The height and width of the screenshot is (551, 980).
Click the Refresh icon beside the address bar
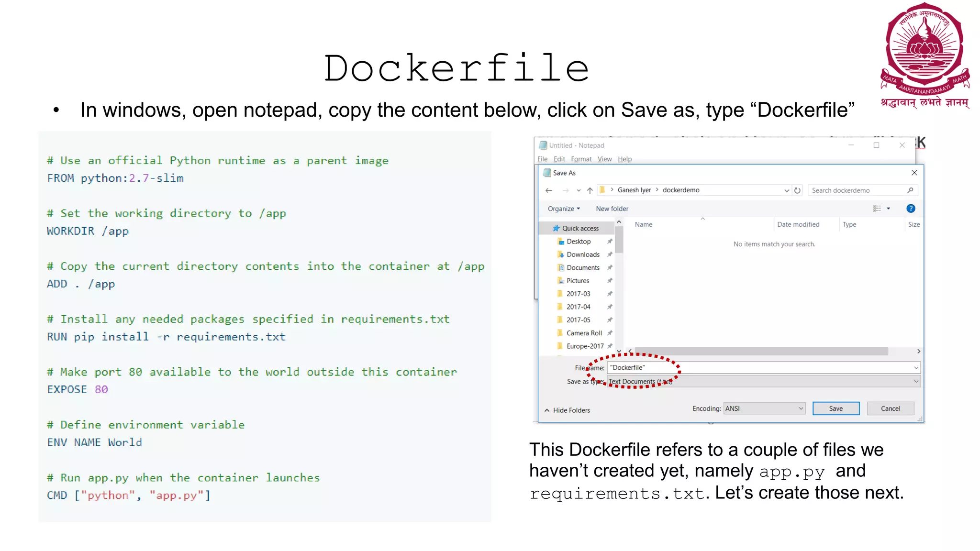coord(797,190)
